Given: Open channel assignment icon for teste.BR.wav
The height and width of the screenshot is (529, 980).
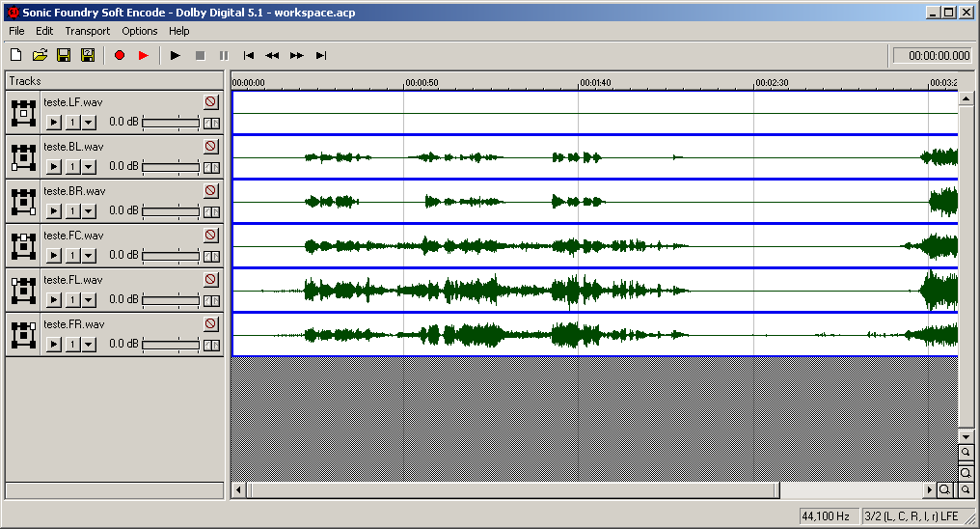Looking at the screenshot, I should 23,202.
